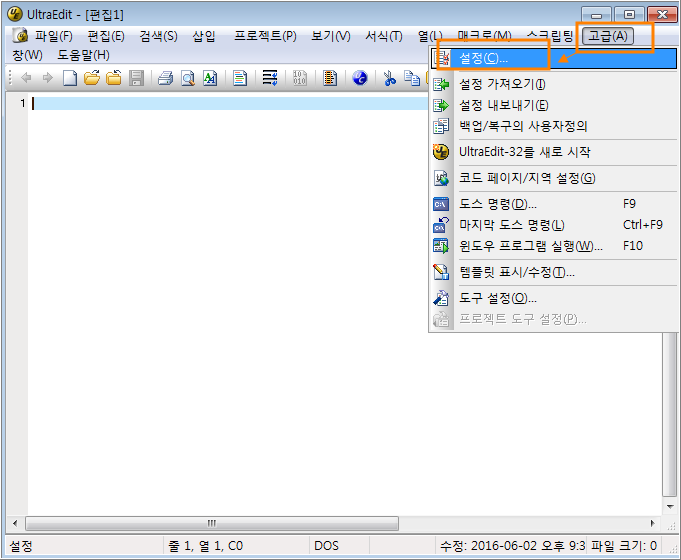Image resolution: width=681 pixels, height=560 pixels.
Task: Toggle hex edit mode icon
Action: (x=300, y=78)
